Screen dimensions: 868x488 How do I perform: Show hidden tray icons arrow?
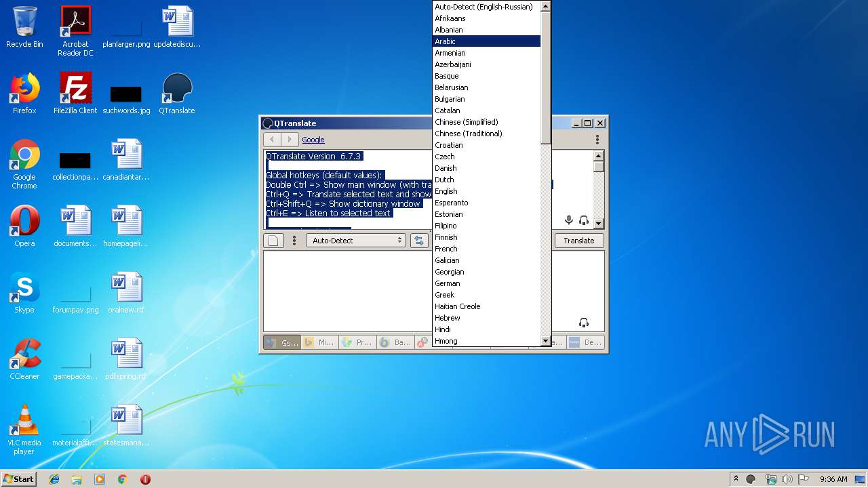point(736,479)
